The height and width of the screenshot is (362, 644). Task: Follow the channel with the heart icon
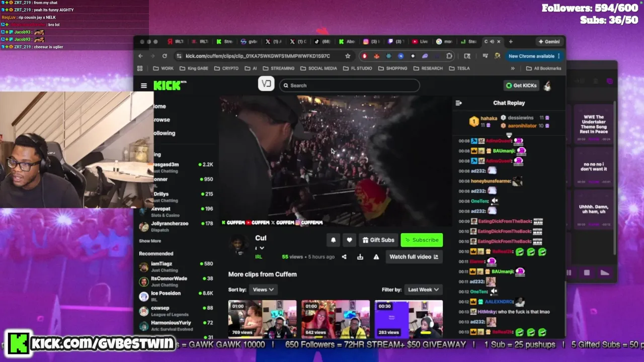coord(349,240)
